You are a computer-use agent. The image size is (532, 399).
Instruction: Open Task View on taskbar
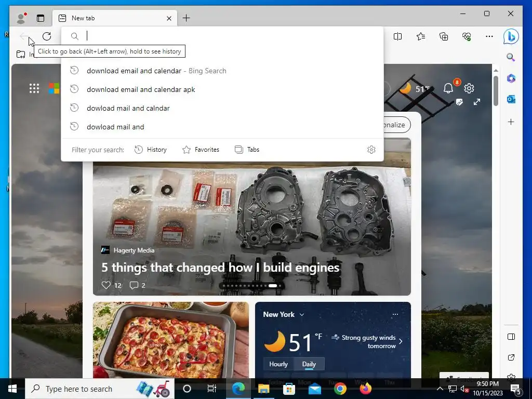212,389
